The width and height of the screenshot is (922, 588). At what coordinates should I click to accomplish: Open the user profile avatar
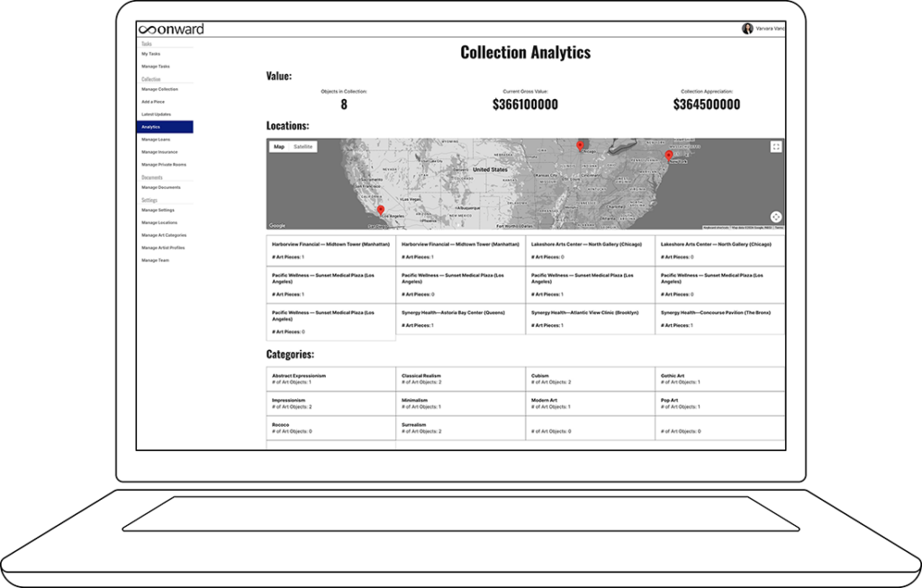747,29
